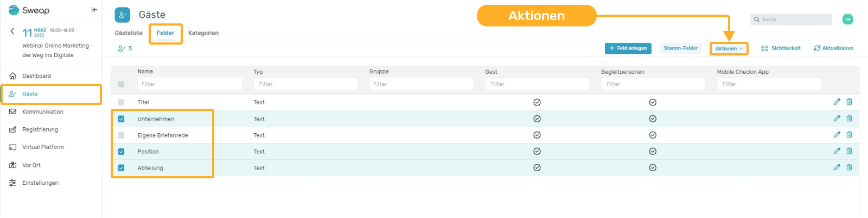Delete the Titel field with trash icon
The image size is (868, 218).
850,102
